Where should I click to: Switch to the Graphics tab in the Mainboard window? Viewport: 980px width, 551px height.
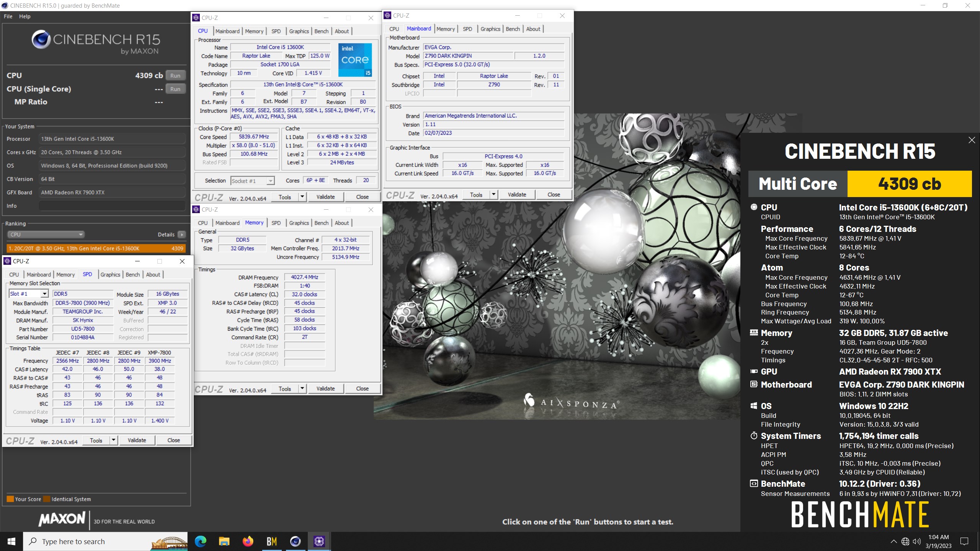(x=490, y=29)
